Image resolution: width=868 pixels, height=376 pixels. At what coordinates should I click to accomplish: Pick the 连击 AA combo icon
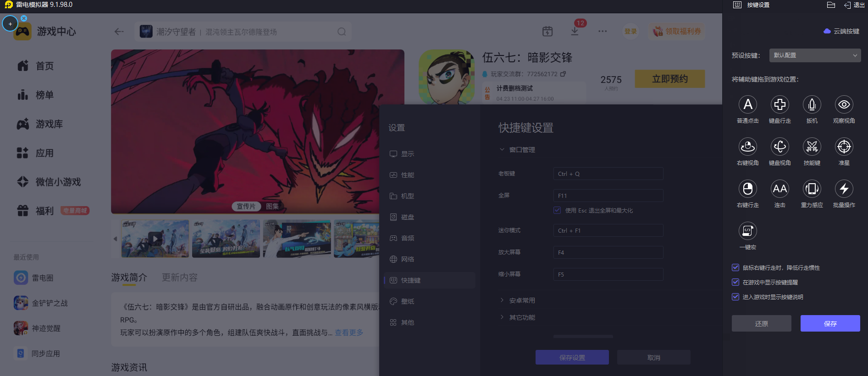pos(780,189)
